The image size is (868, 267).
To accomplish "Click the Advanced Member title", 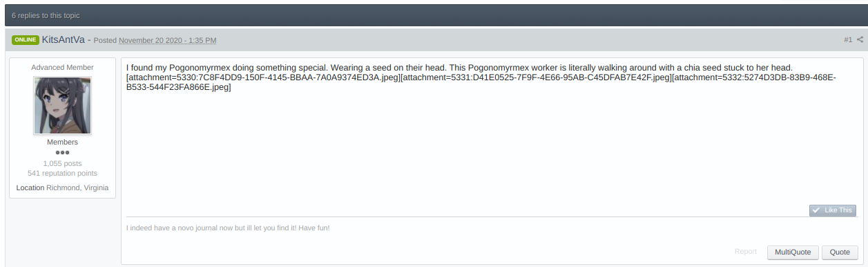I will click(62, 67).
